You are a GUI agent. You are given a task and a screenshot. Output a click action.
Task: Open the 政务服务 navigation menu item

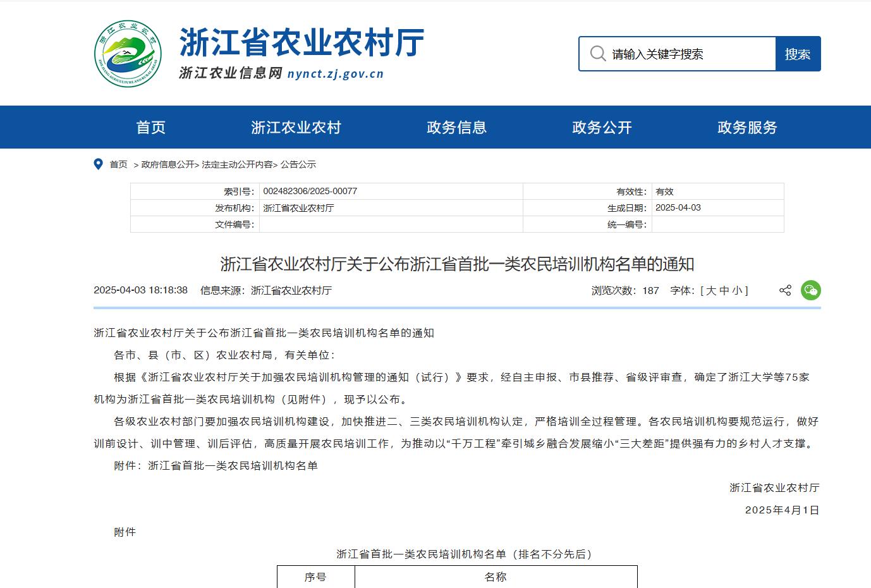tap(747, 127)
